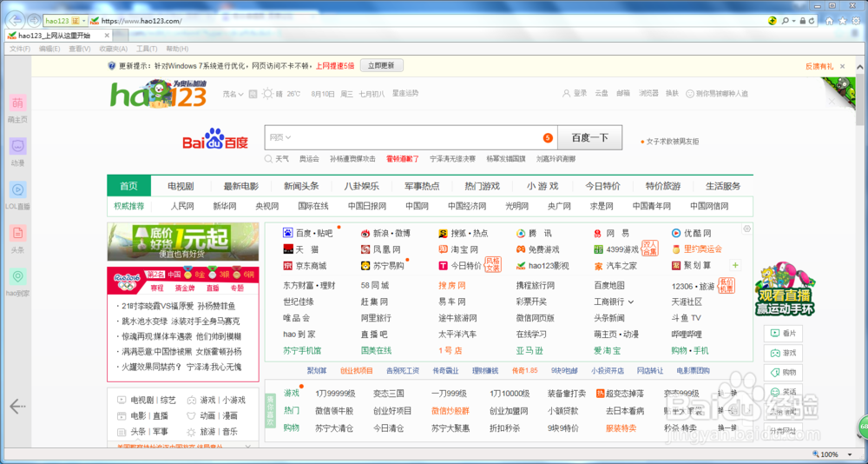Click the browser forward arrow
The height and width of the screenshot is (464, 868).
coord(35,21)
